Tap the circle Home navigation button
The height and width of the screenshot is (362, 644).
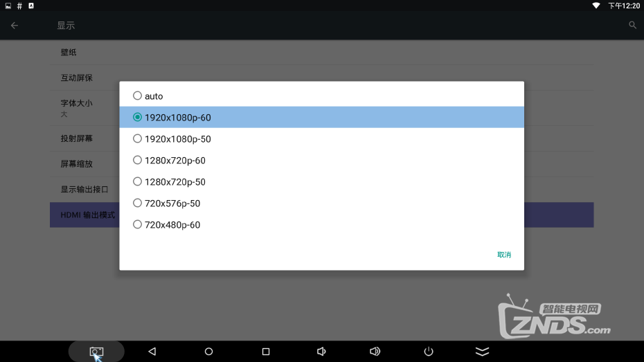tap(208, 352)
